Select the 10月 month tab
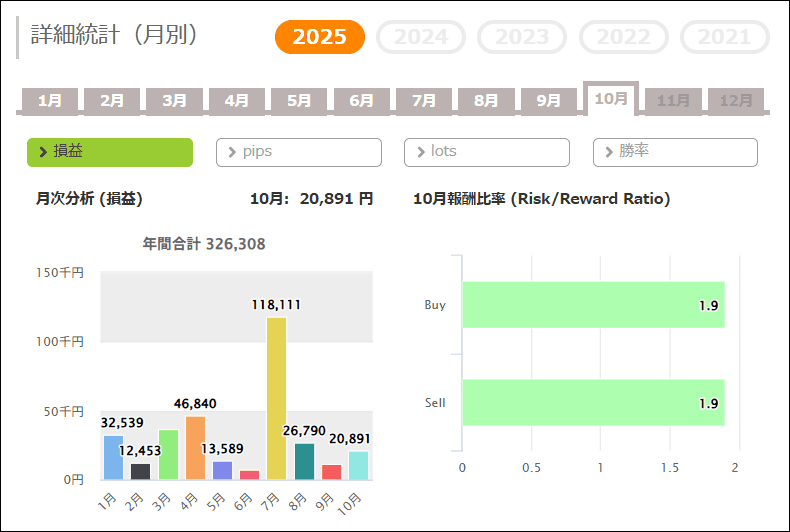The height and width of the screenshot is (532, 790). (611, 98)
